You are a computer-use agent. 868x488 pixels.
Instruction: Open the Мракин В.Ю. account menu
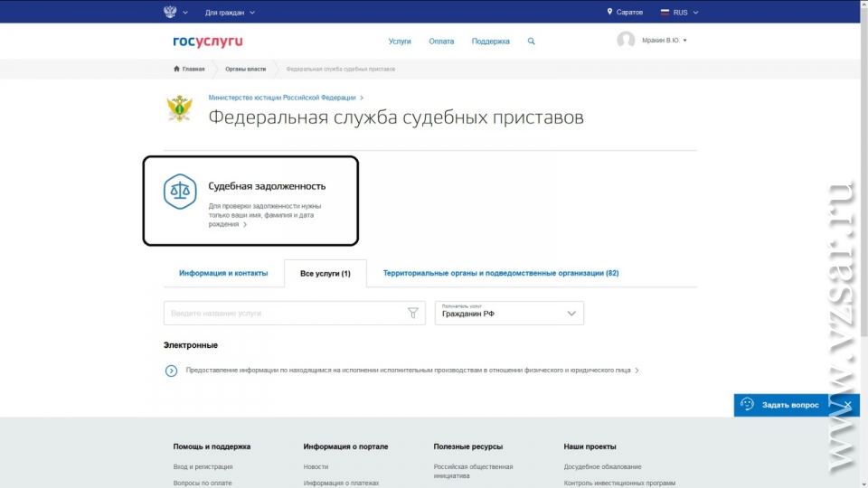665,41
